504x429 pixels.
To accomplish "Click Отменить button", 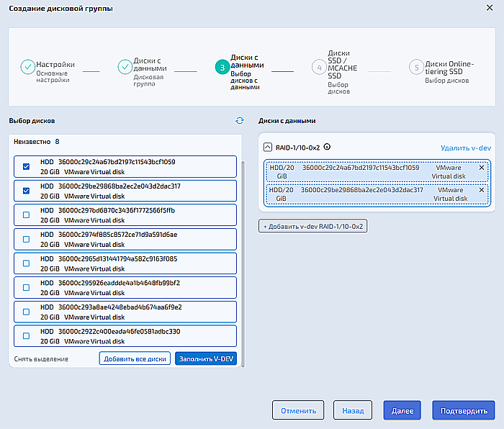I will (298, 410).
